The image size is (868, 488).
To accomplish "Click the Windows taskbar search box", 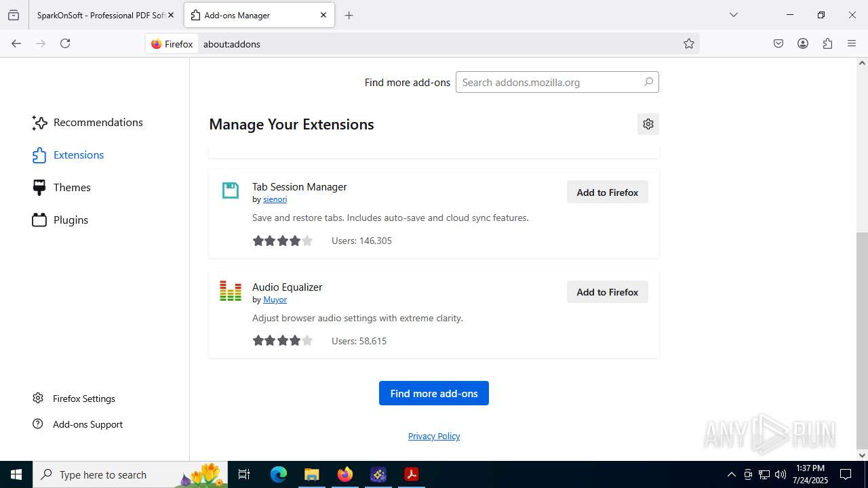I will [130, 474].
